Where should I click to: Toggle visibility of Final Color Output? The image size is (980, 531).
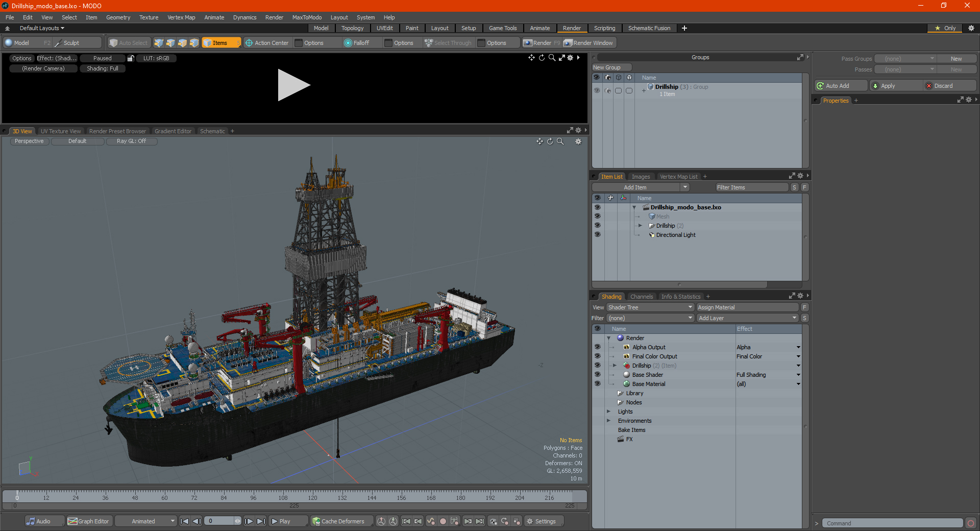click(x=597, y=356)
